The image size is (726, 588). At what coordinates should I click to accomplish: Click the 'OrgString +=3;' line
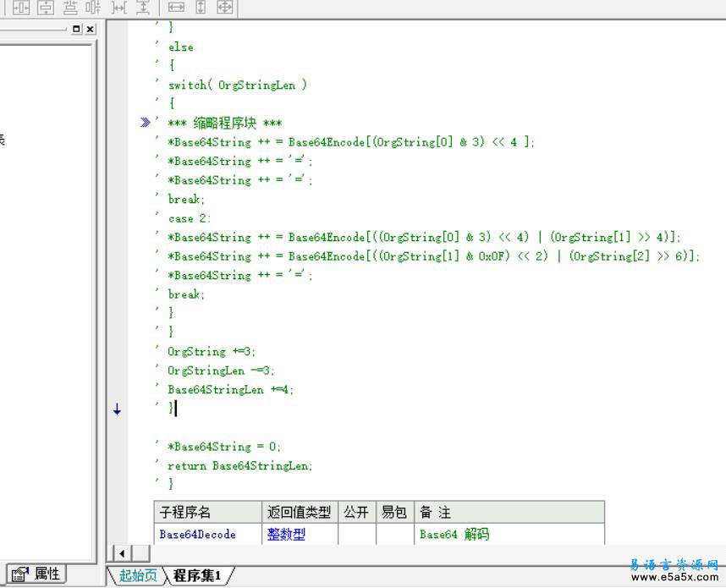(212, 351)
